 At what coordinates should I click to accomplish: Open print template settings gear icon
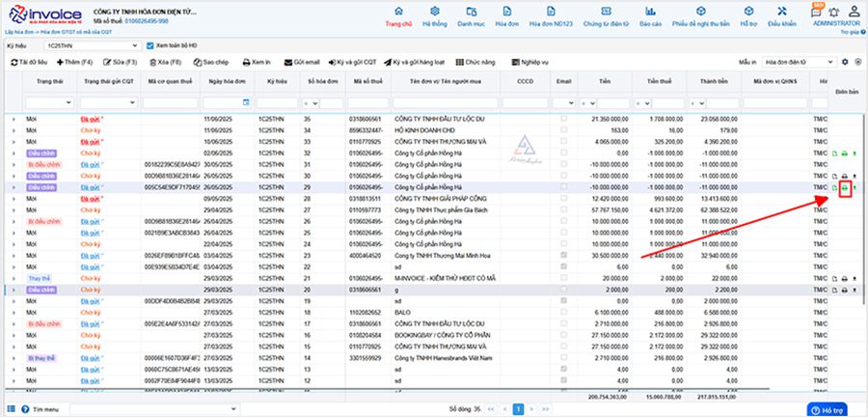click(x=845, y=62)
